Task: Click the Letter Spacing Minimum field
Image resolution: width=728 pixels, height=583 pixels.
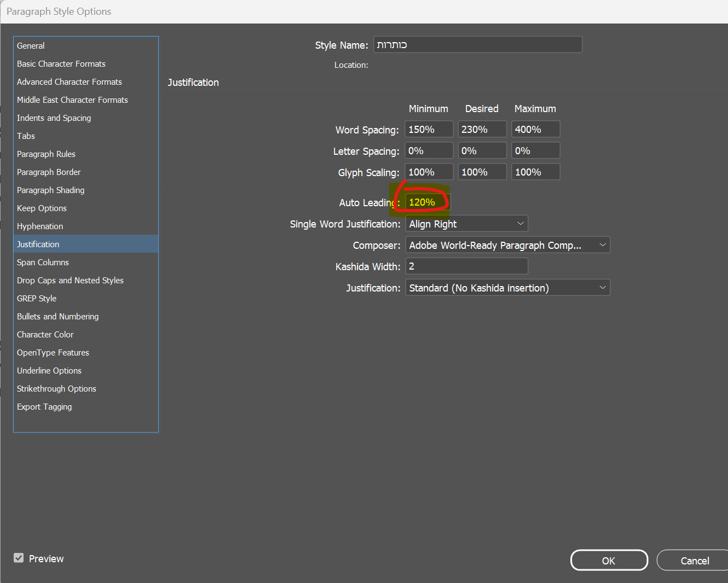Action: pos(429,151)
